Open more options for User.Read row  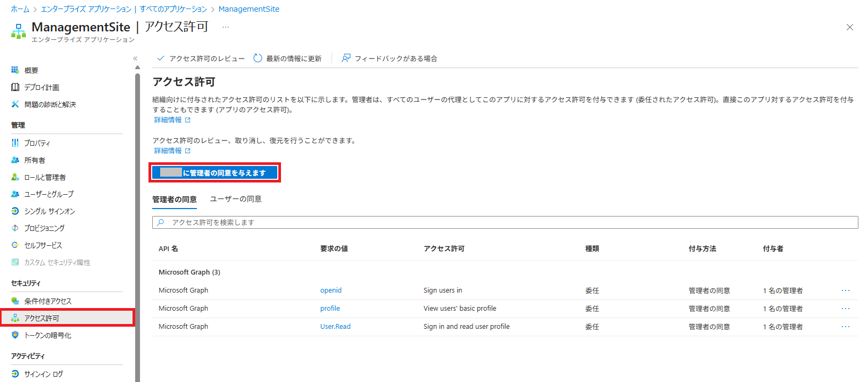(846, 327)
